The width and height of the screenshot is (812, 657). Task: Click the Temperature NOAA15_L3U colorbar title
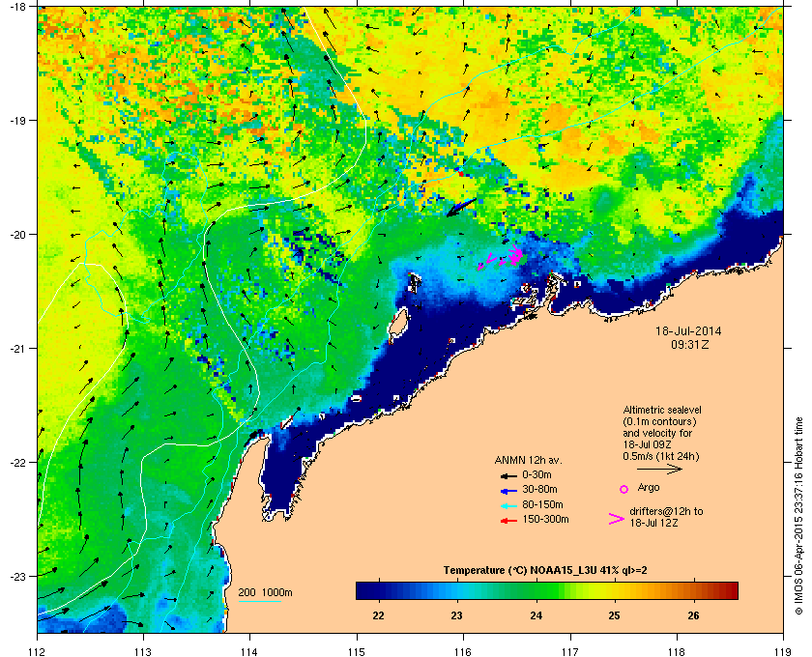click(545, 571)
